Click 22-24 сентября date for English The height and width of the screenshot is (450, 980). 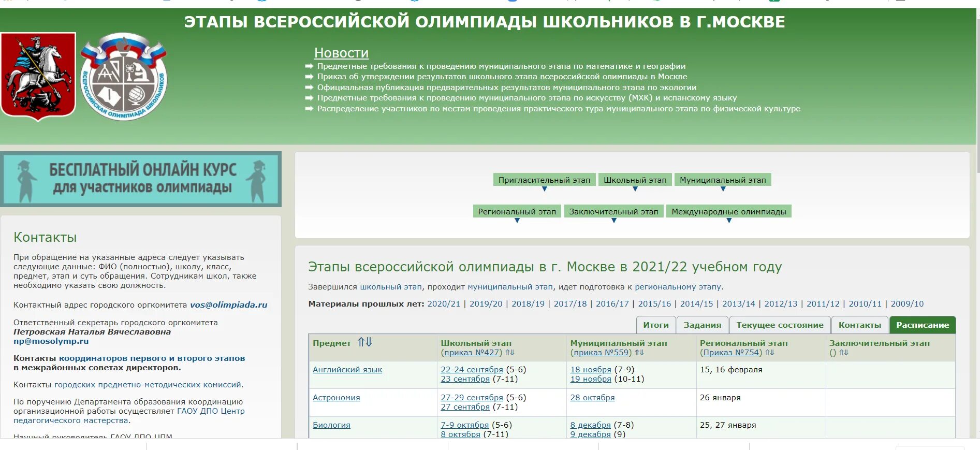pyautogui.click(x=472, y=370)
